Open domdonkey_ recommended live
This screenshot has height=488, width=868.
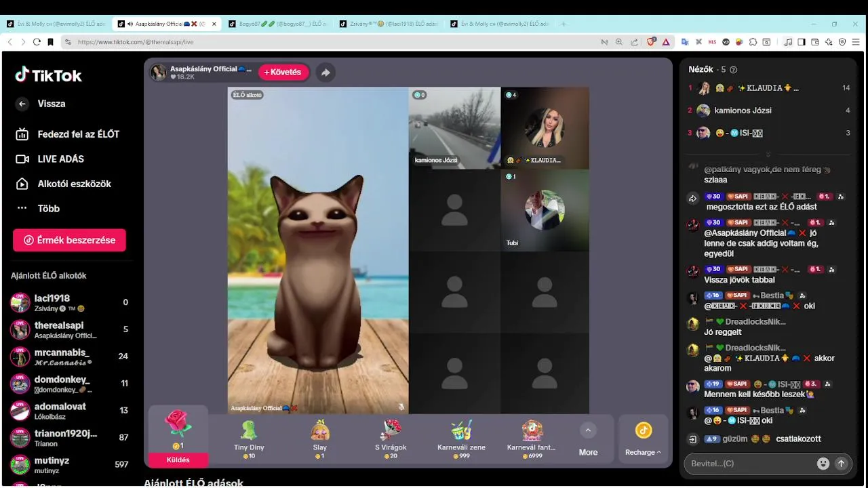click(x=69, y=384)
